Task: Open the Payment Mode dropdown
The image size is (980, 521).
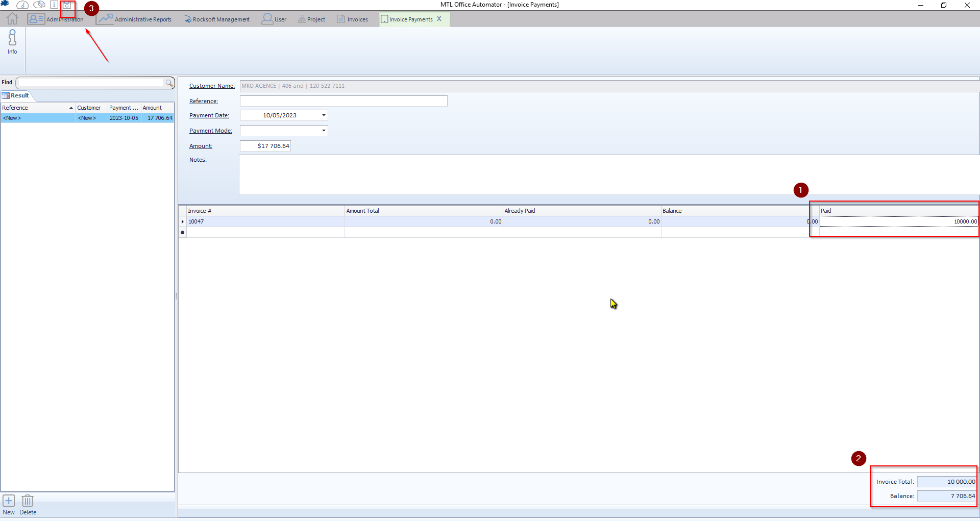Action: point(324,131)
